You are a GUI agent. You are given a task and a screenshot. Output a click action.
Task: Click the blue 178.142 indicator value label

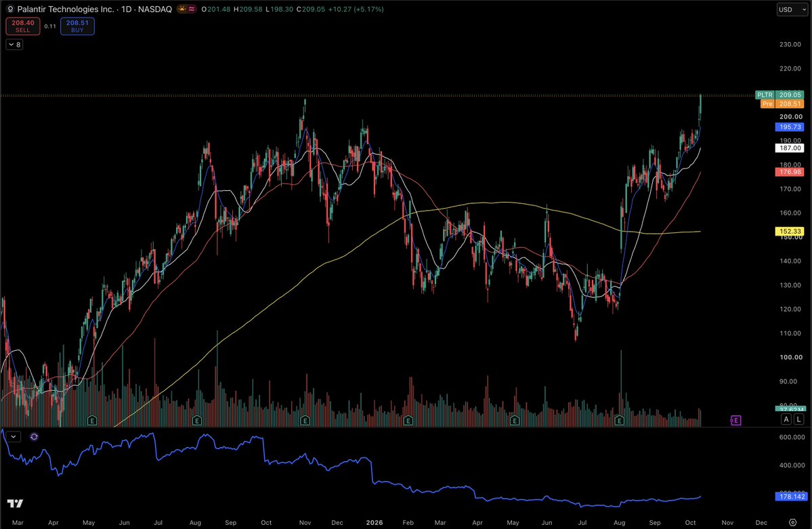pos(791,496)
